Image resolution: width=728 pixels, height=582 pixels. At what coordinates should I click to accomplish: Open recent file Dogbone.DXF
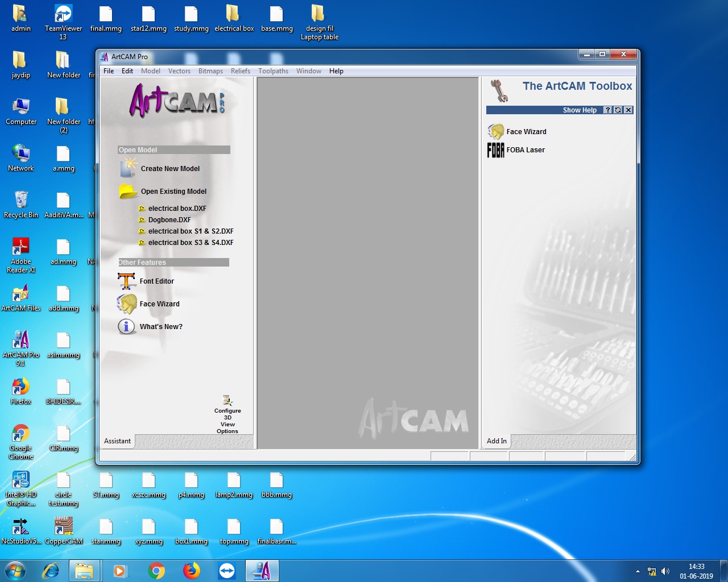pyautogui.click(x=169, y=220)
